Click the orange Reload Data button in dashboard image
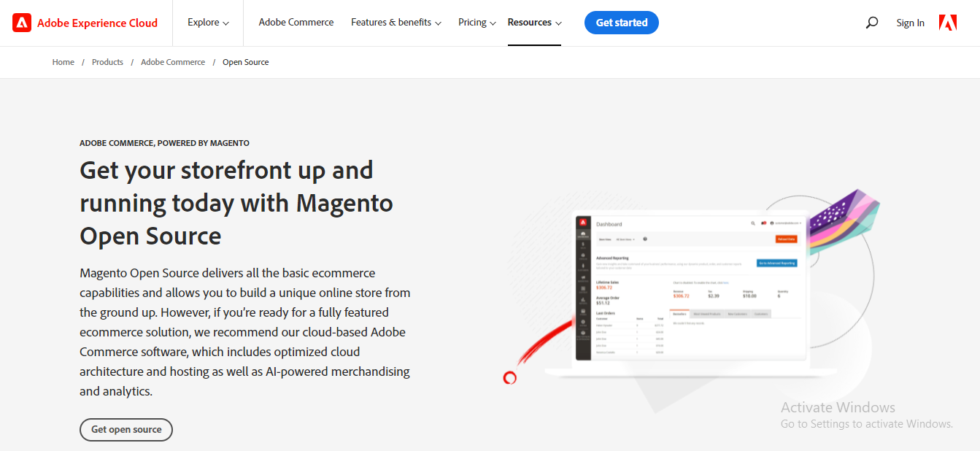This screenshot has height=451, width=980. pos(786,239)
